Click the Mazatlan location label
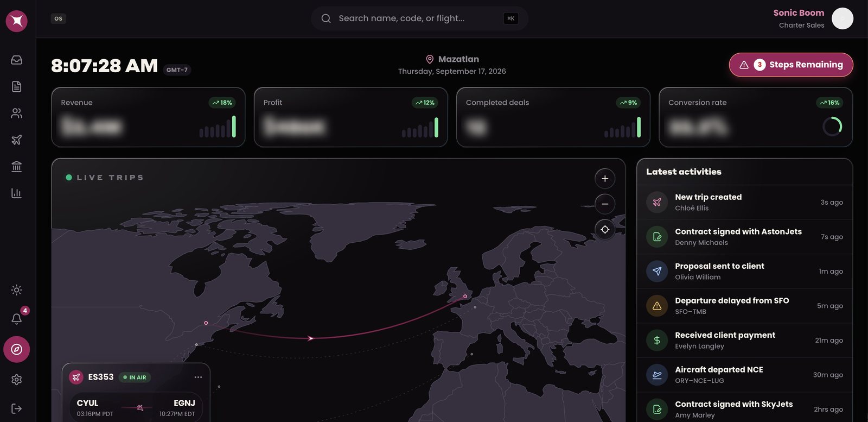 point(452,59)
